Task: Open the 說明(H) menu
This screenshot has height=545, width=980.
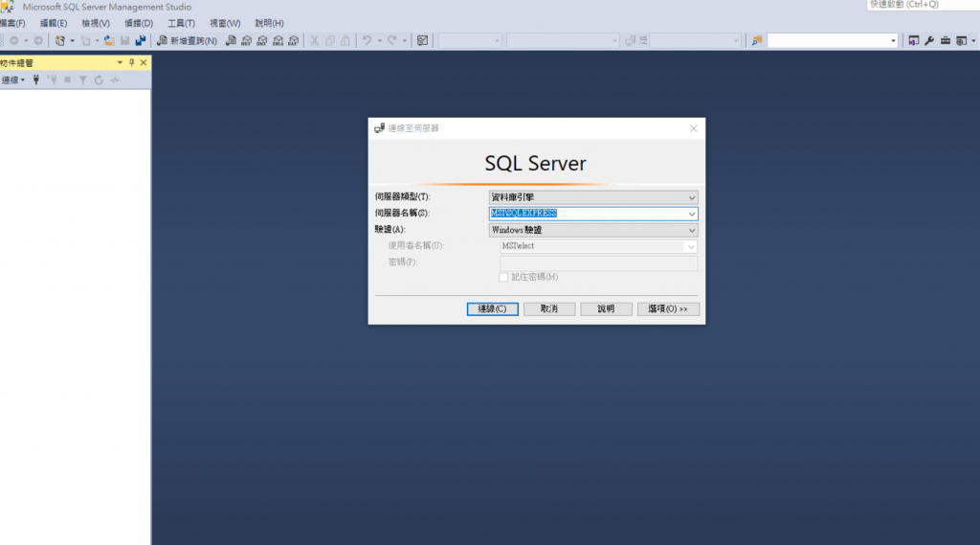Action: click(269, 23)
